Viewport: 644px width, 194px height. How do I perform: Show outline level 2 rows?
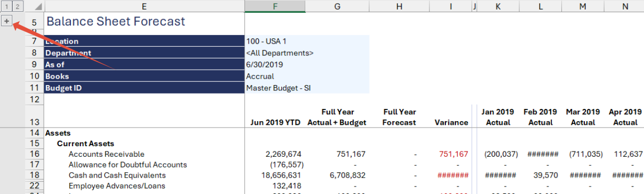point(18,6)
